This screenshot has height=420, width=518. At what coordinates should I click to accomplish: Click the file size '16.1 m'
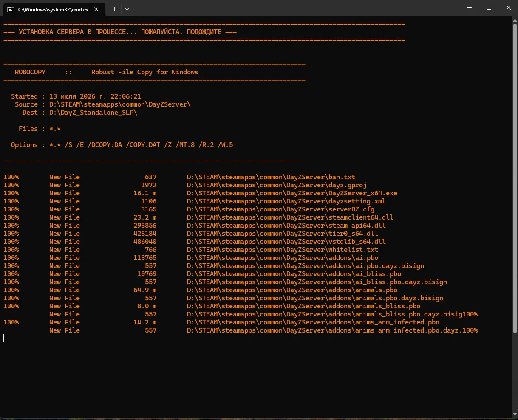coord(145,193)
